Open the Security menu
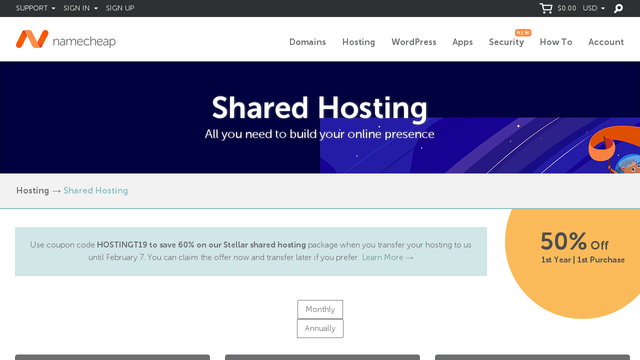The width and height of the screenshot is (640, 360). click(x=507, y=42)
